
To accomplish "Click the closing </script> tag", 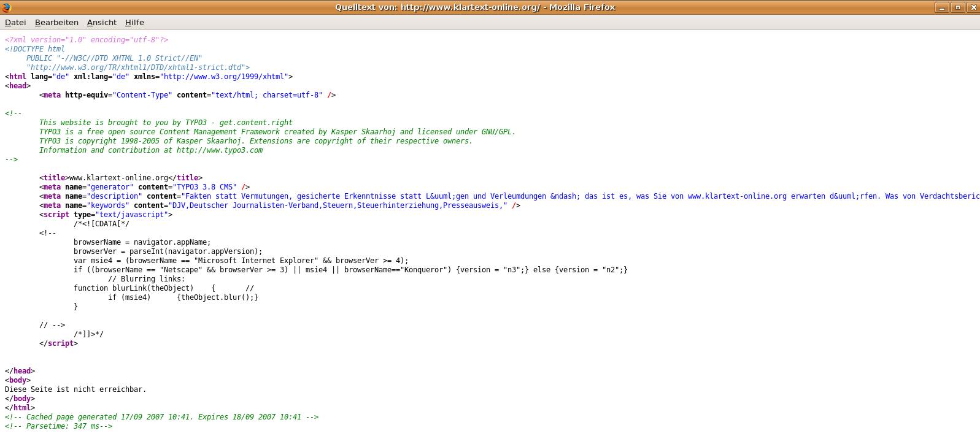I will (x=59, y=343).
